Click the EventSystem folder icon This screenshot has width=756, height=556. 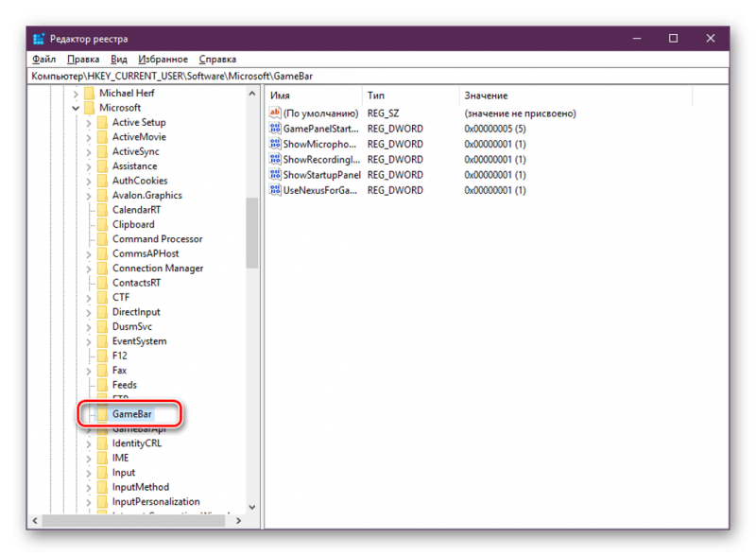[x=102, y=341]
